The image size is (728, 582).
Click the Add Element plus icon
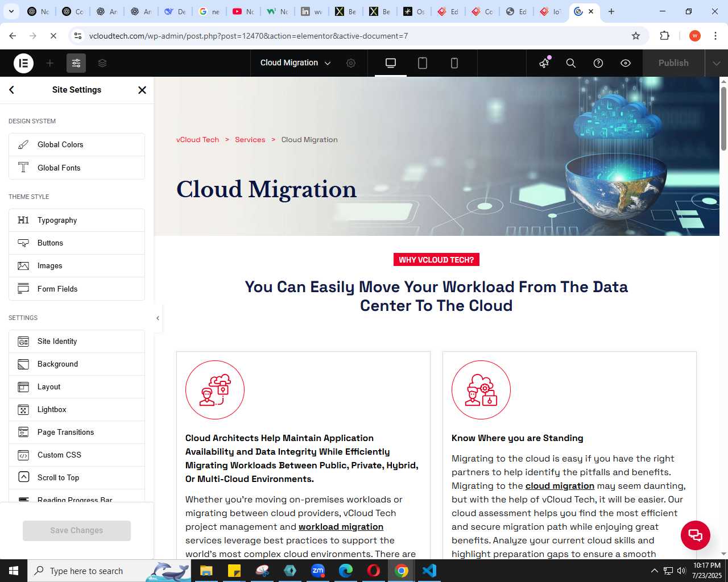tap(50, 63)
